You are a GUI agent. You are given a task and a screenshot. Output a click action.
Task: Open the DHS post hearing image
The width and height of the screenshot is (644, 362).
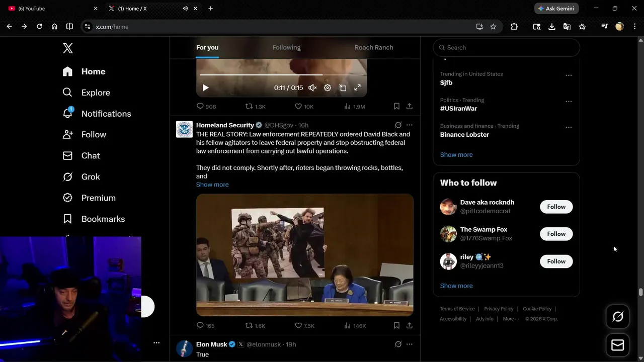pos(305,255)
